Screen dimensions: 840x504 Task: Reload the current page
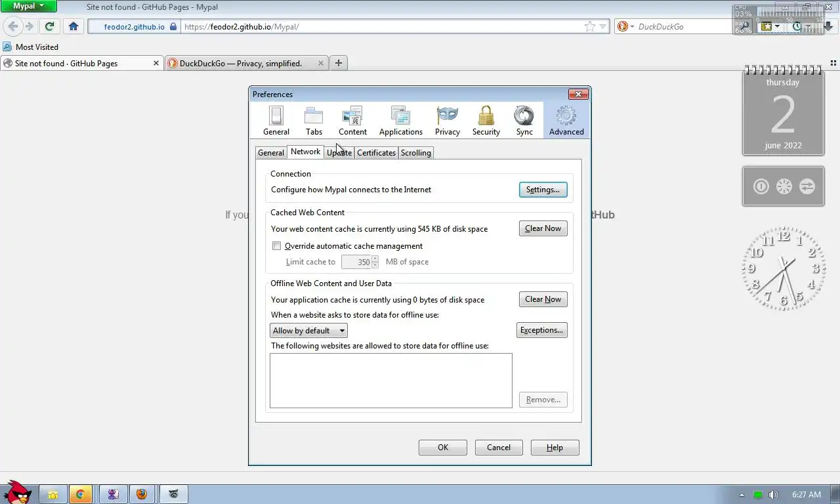tap(49, 27)
